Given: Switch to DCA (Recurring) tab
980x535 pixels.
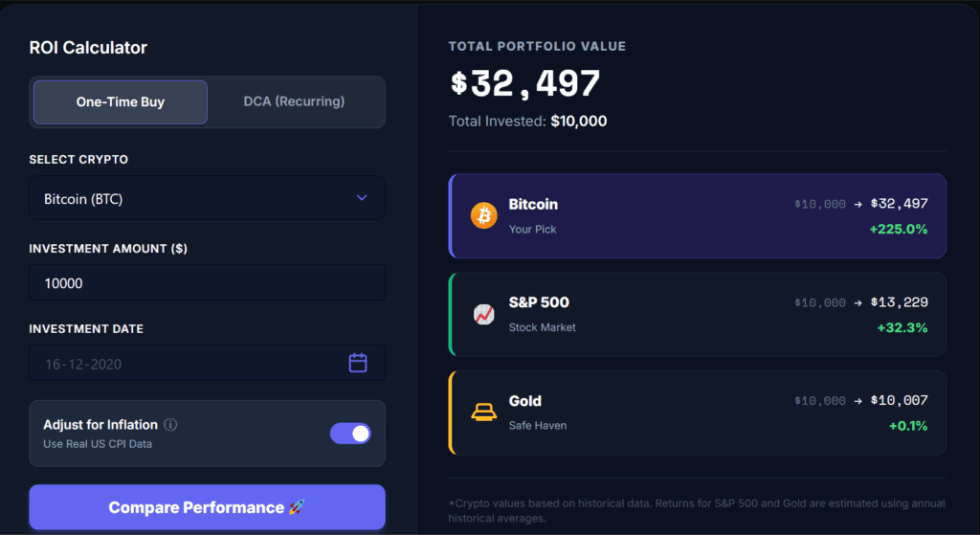Looking at the screenshot, I should pos(295,101).
